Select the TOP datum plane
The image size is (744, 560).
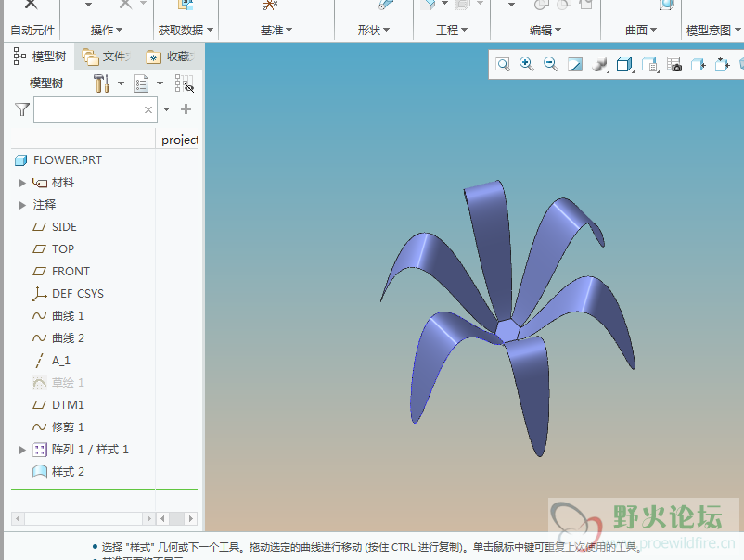click(63, 249)
